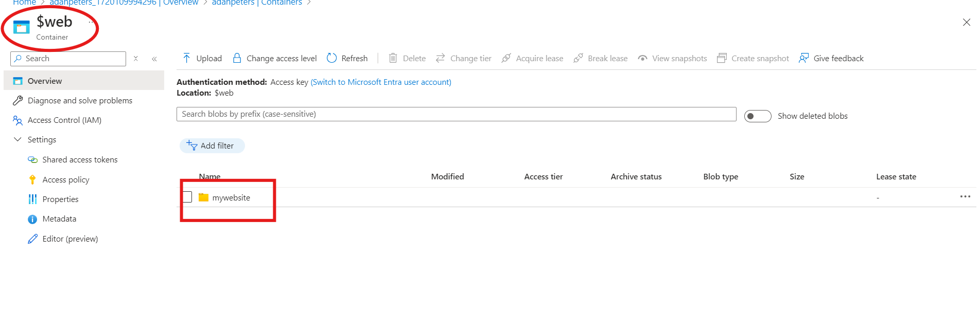Click the Break lease icon
Screen dimensions: 980x329
[578, 58]
